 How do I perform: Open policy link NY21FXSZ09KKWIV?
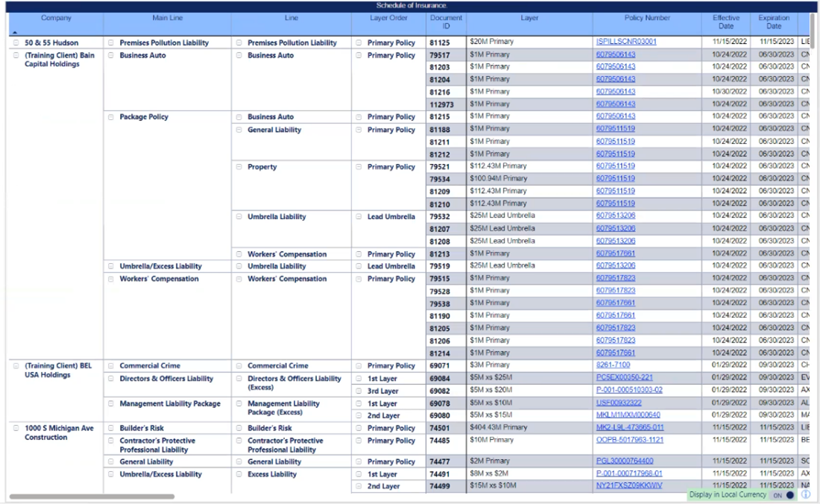click(629, 485)
